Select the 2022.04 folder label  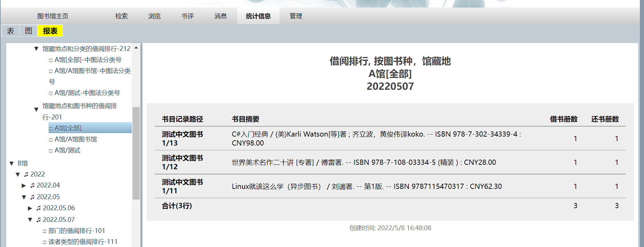point(48,185)
